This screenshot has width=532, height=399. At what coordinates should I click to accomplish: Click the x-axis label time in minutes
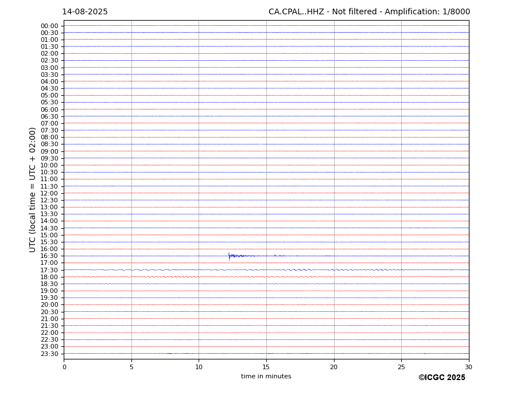pyautogui.click(x=266, y=376)
